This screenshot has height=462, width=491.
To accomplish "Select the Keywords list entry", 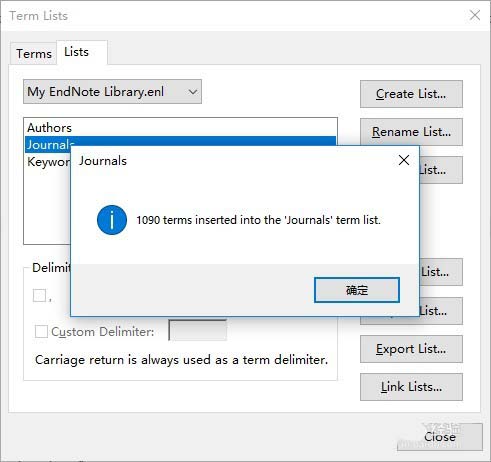I will click(x=48, y=162).
